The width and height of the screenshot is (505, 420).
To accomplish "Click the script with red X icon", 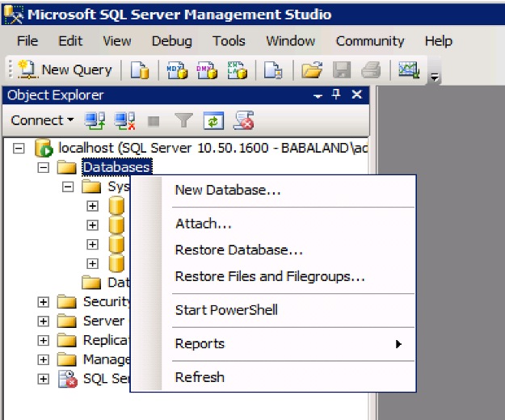I will (244, 120).
